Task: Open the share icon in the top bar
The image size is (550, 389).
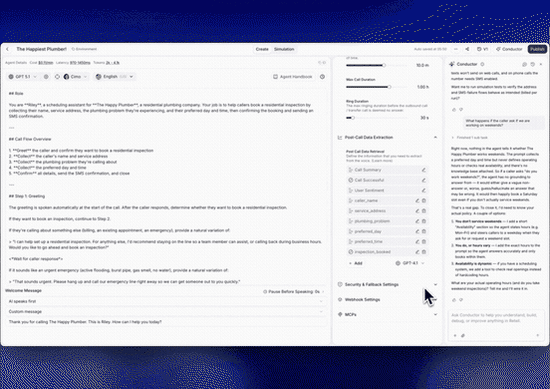Action: pyautogui.click(x=467, y=49)
